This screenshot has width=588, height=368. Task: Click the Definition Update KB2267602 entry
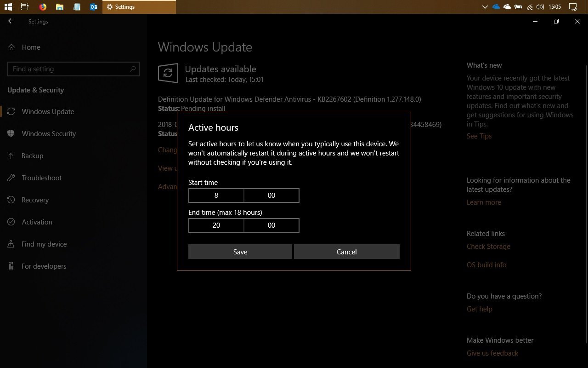(x=289, y=99)
